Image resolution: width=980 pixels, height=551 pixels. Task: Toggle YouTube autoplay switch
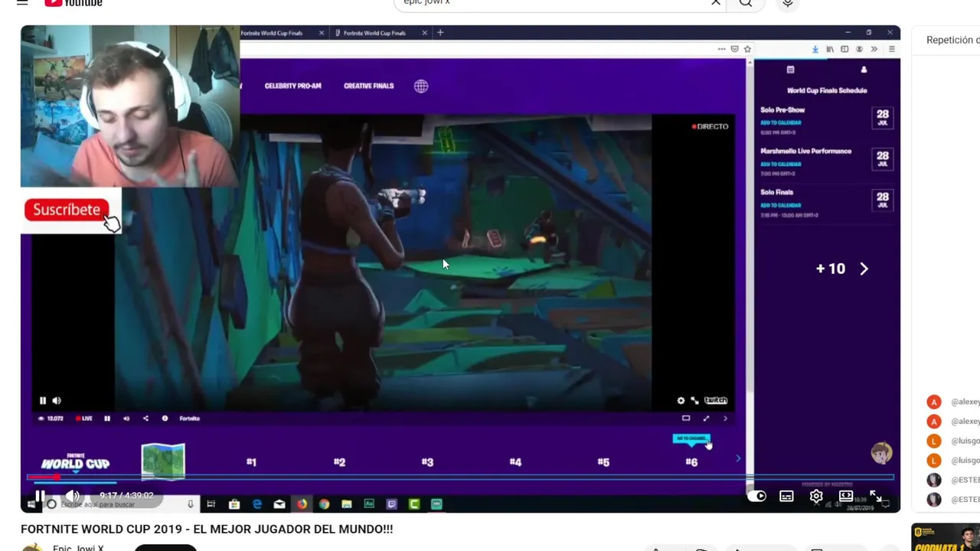756,496
